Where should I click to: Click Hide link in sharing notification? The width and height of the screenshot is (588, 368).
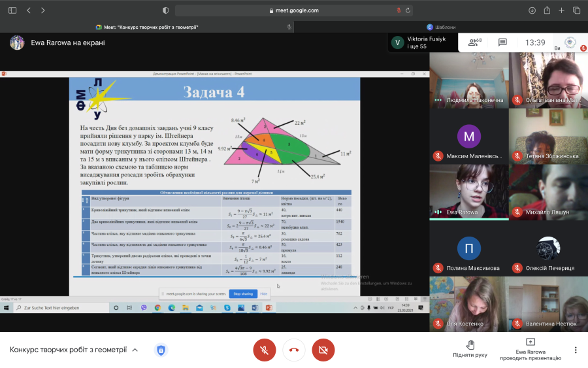coord(264,293)
